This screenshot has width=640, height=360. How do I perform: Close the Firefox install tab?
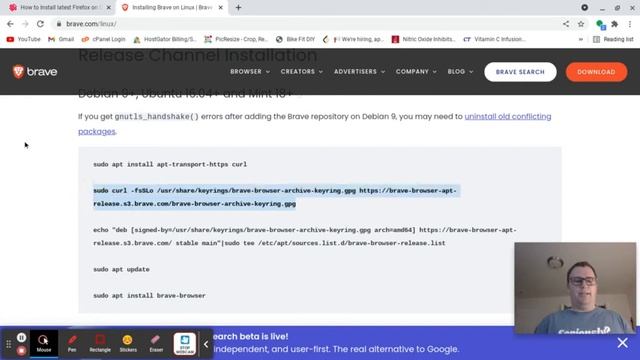[109, 7]
